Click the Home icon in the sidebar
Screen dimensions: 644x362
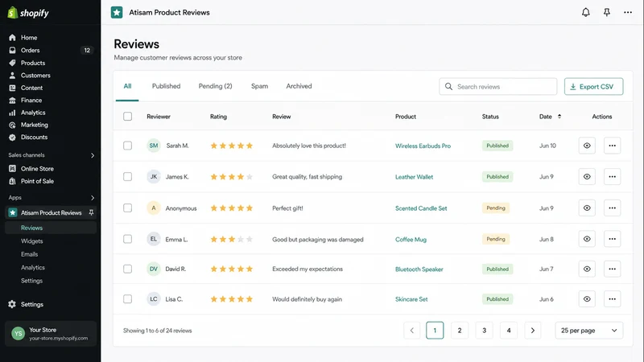coord(12,37)
